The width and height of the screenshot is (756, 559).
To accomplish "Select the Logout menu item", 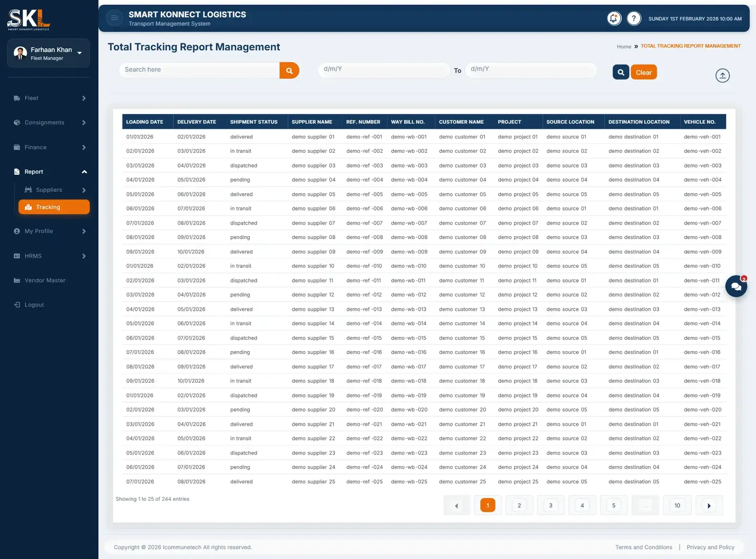I will [34, 305].
